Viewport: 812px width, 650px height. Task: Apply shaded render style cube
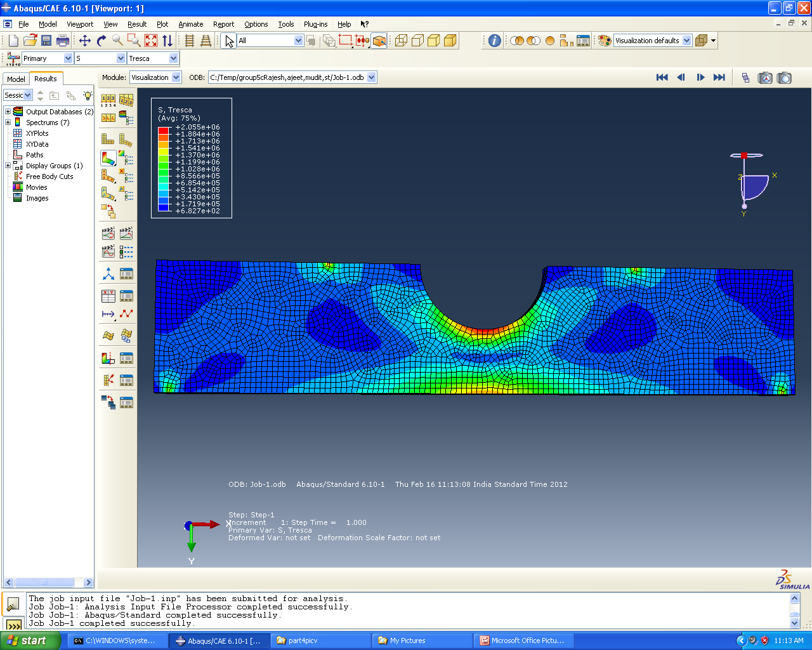pyautogui.click(x=450, y=41)
